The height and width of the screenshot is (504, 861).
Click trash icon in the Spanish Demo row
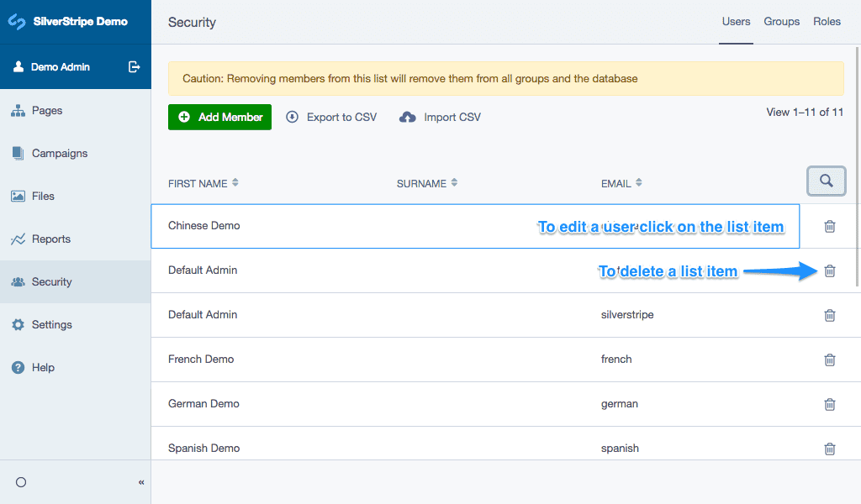(x=829, y=449)
